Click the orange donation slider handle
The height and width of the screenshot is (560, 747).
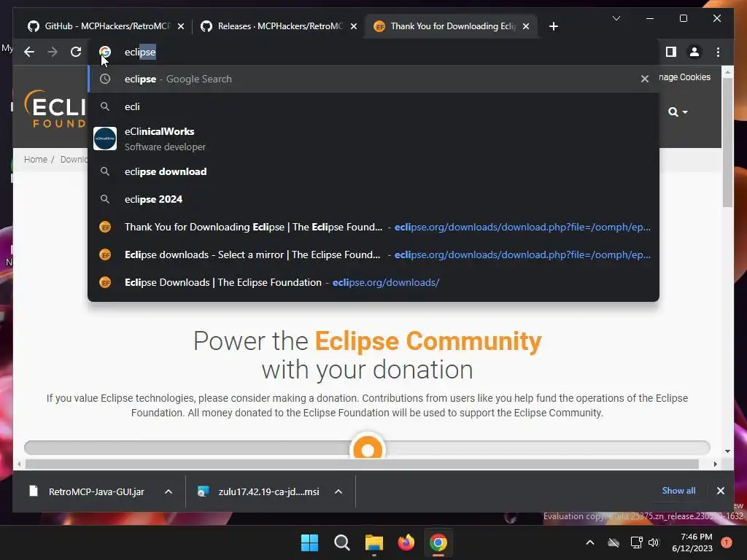[368, 449]
